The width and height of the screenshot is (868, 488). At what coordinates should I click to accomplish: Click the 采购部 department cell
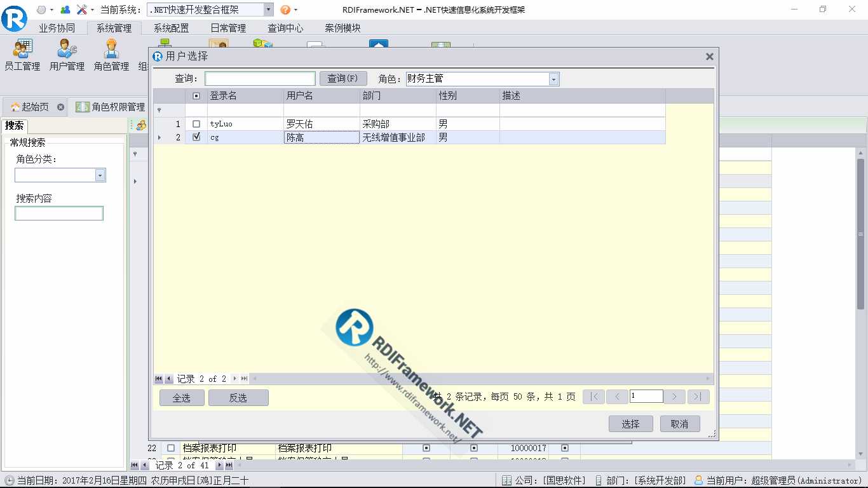tap(398, 124)
